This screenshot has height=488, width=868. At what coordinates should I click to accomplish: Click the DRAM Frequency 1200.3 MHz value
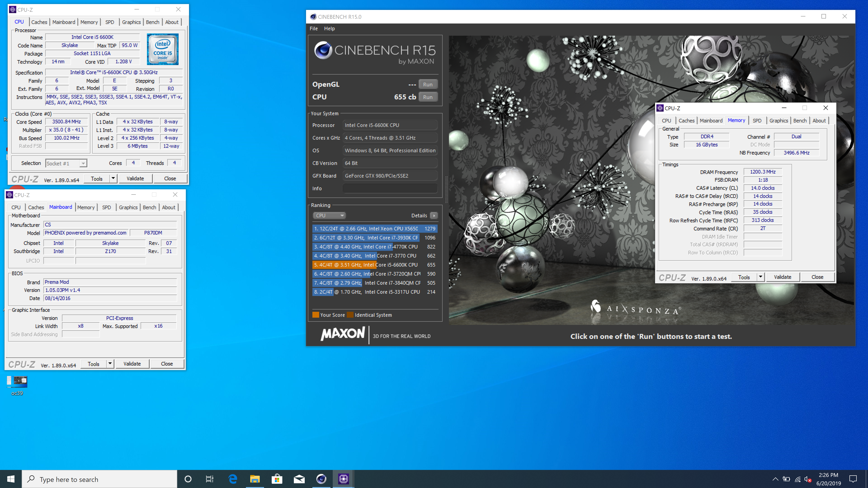(x=762, y=172)
